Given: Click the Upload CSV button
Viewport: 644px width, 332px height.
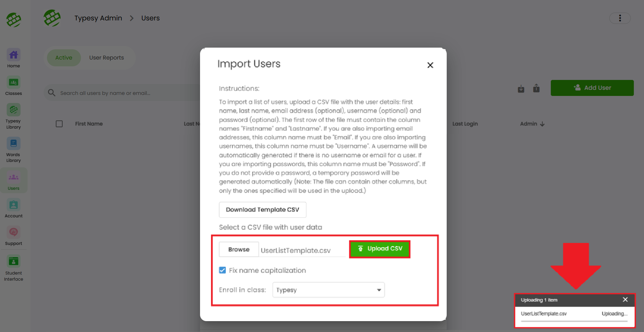Looking at the screenshot, I should click(x=380, y=249).
